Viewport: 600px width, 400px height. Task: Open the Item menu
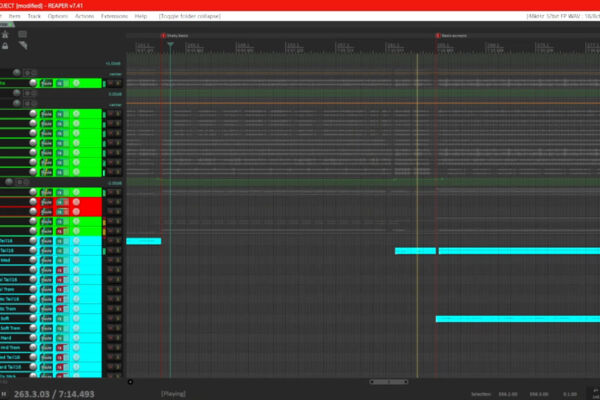click(15, 16)
